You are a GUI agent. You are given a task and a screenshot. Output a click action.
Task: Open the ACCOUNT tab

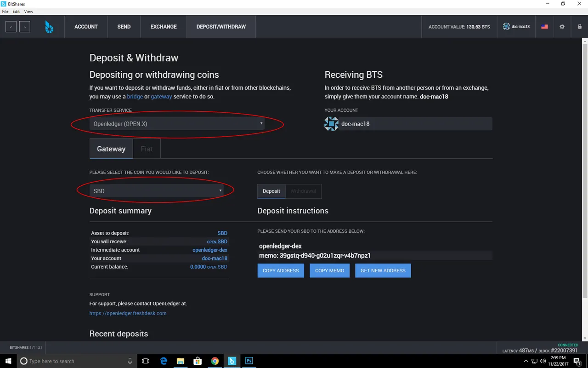(86, 27)
